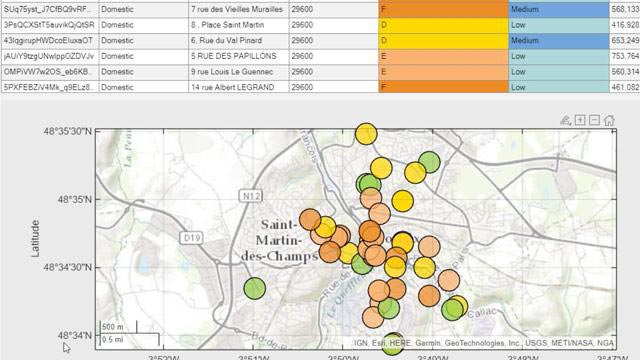The height and width of the screenshot is (360, 640).
Task: Click the Saint-Martin-des-Champs map label
Action: (x=280, y=240)
